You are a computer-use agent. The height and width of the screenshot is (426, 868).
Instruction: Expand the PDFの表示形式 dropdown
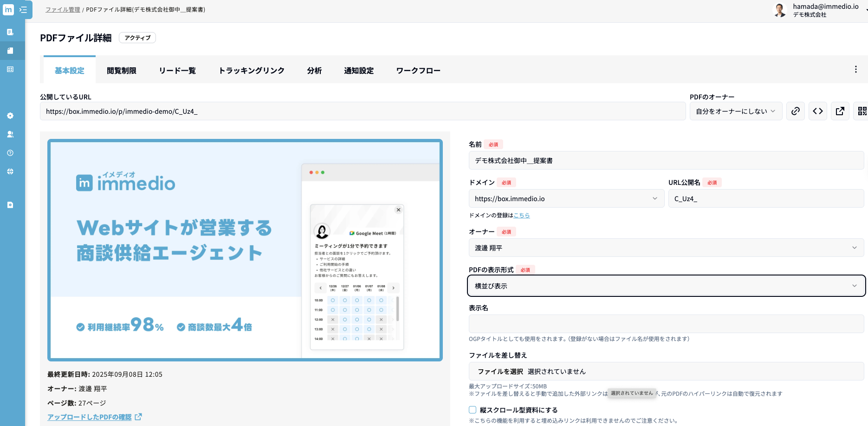coord(666,286)
